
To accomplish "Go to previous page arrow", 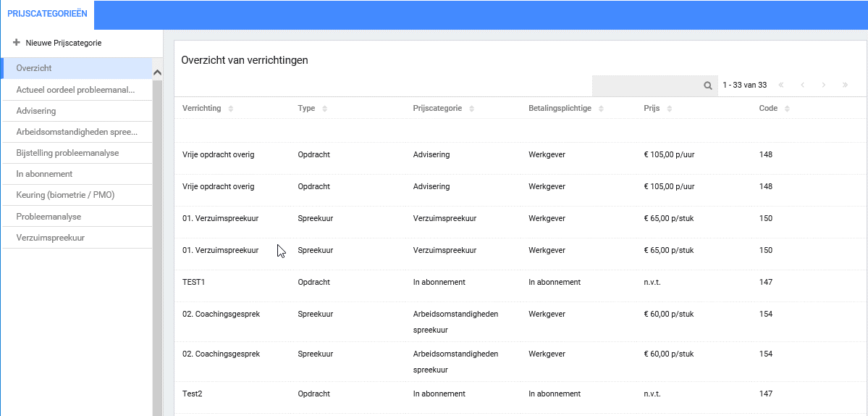I will [x=802, y=86].
